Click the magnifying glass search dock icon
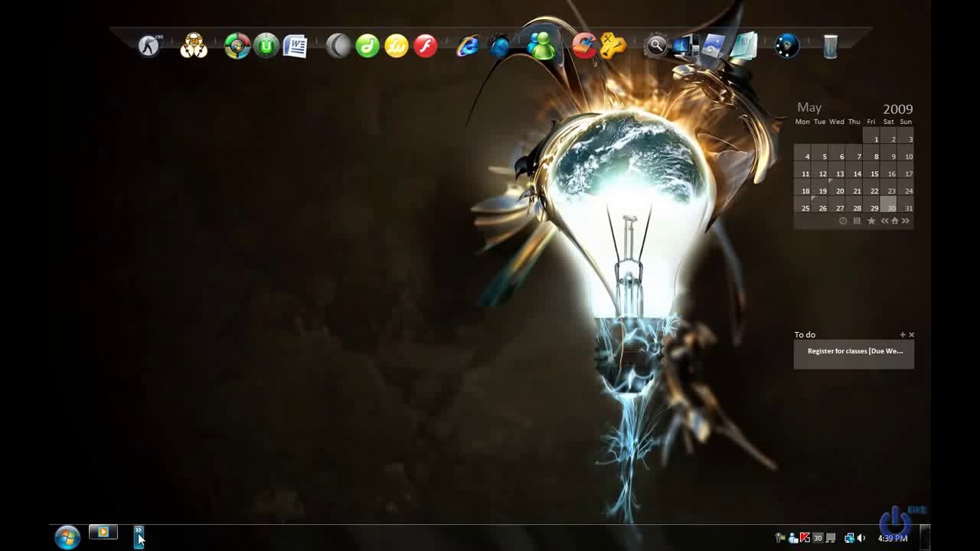 [656, 46]
